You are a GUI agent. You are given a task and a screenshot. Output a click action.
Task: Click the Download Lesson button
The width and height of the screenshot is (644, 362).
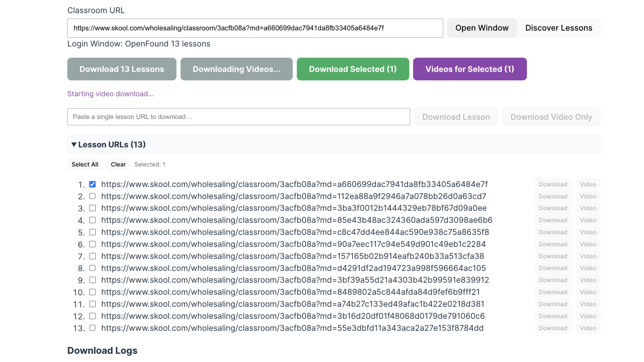(x=456, y=117)
